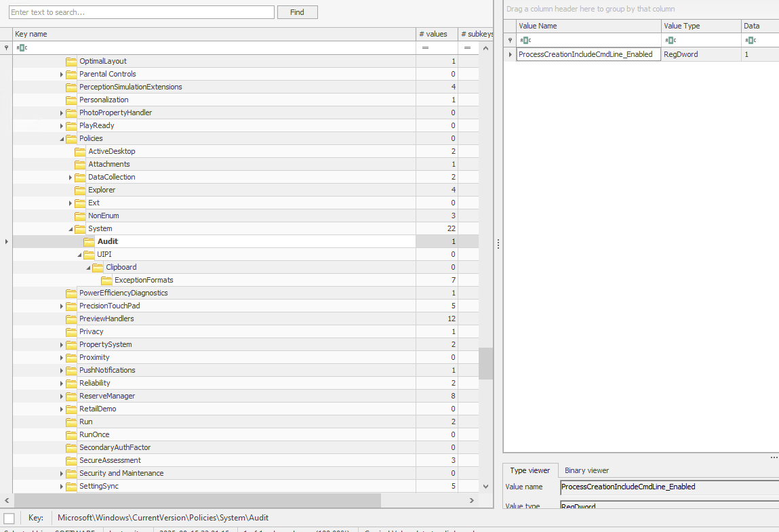Collapse the Policies key node

pos(62,139)
